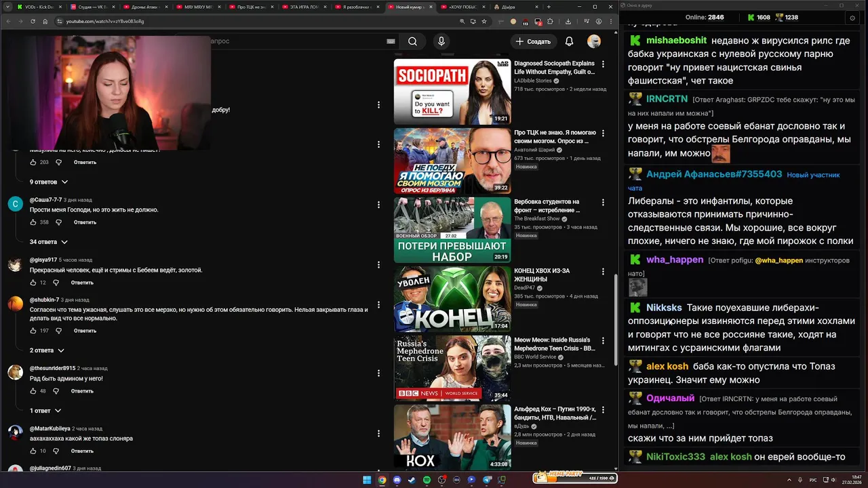Open more options for Sociopath video
This screenshot has height=488, width=868.
pyautogui.click(x=603, y=64)
